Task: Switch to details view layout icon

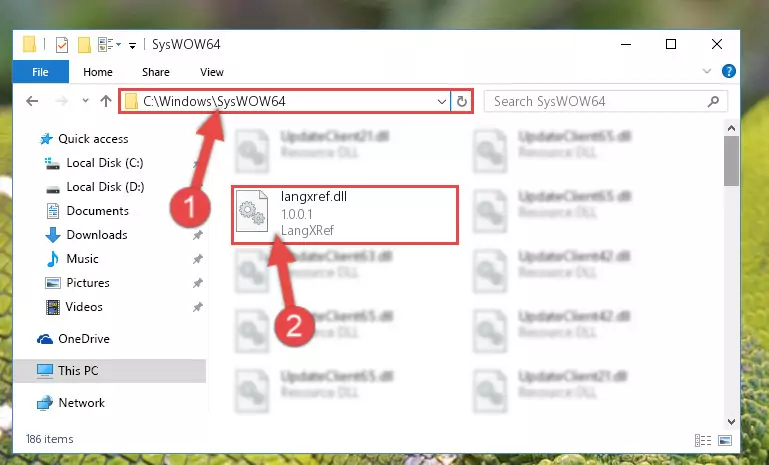Action: pos(703,440)
